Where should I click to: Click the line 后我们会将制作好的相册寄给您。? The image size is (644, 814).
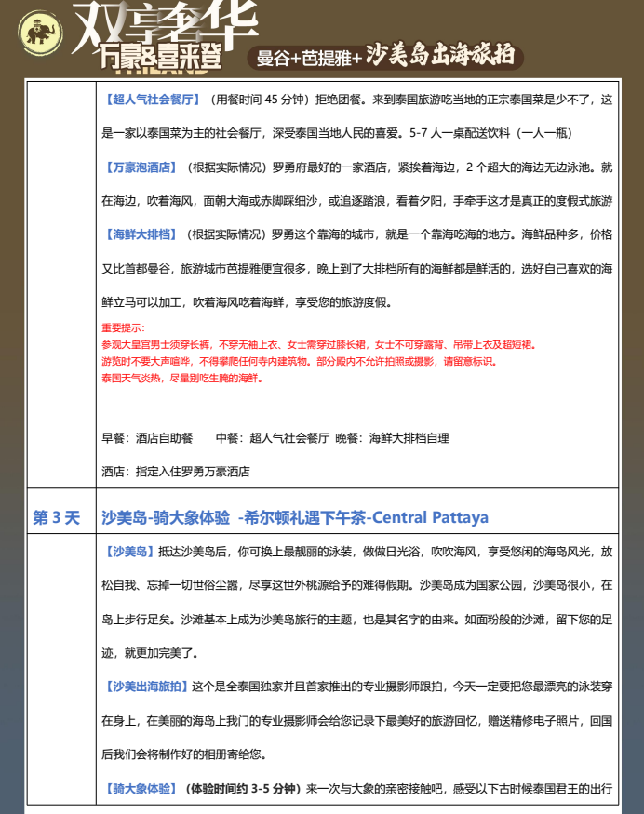coord(184,754)
